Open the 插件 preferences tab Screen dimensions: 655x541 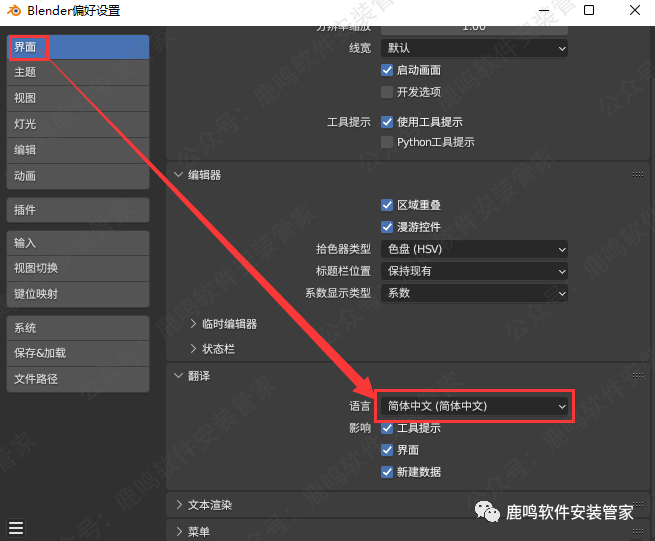click(78, 210)
